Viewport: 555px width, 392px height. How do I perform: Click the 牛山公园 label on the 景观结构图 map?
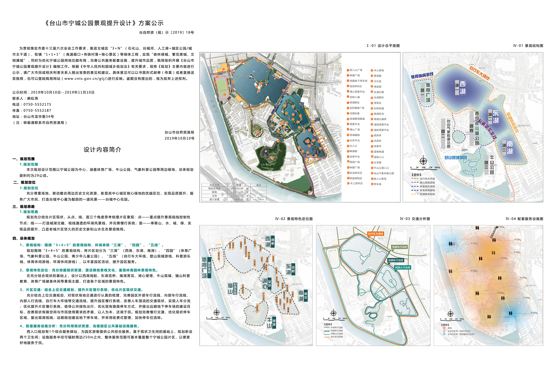click(492, 165)
